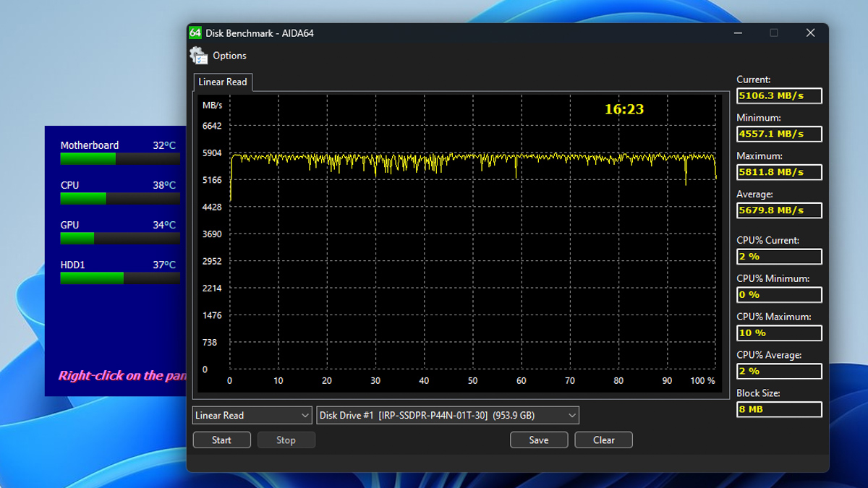The image size is (868, 488).
Task: Click the GPU 34°C reading
Action: pos(164,225)
